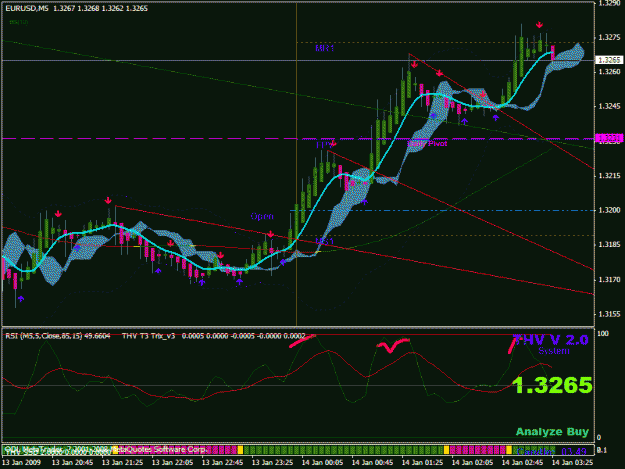This screenshot has width=625, height=469.
Task: Click the 1.3275 price axis label
Action: coord(609,37)
